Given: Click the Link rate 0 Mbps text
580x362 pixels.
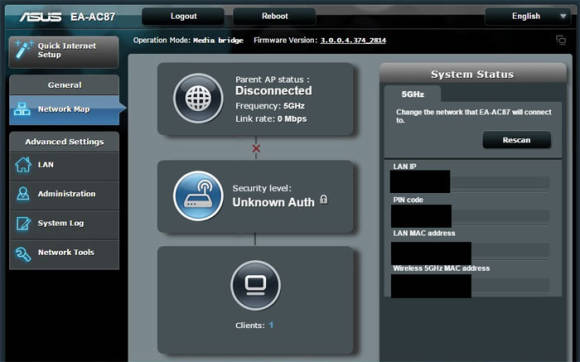Looking at the screenshot, I should 271,119.
